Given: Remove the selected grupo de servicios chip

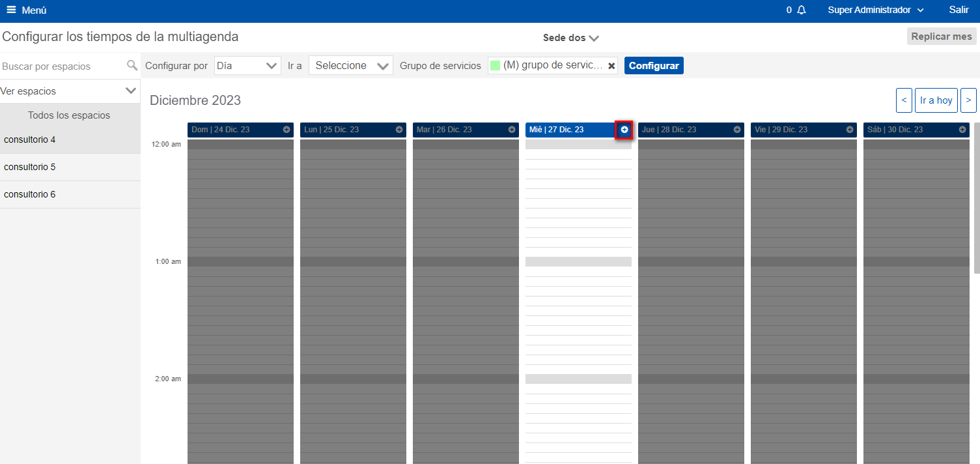Looking at the screenshot, I should click(611, 65).
